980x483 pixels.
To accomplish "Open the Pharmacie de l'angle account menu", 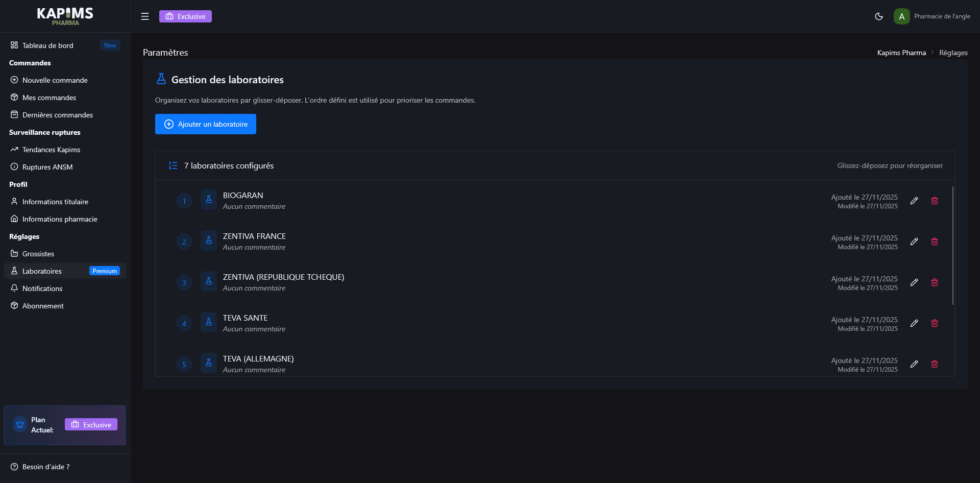I will coord(942,16).
